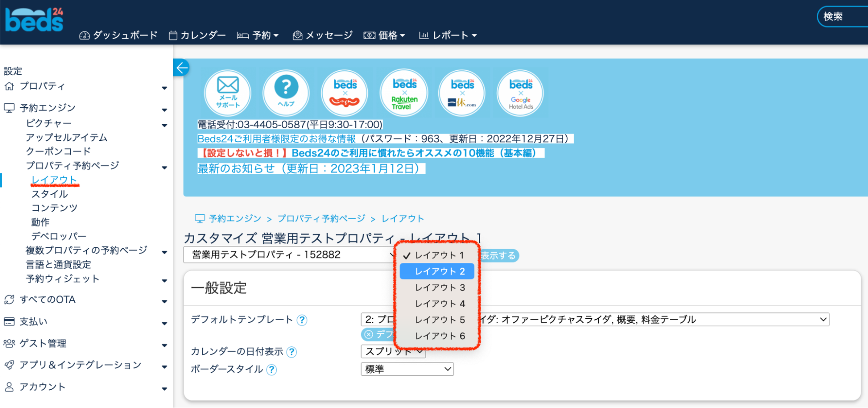The image size is (868, 408).
Task: Click help icon next to デフォルトテンプレート
Action: pos(302,320)
